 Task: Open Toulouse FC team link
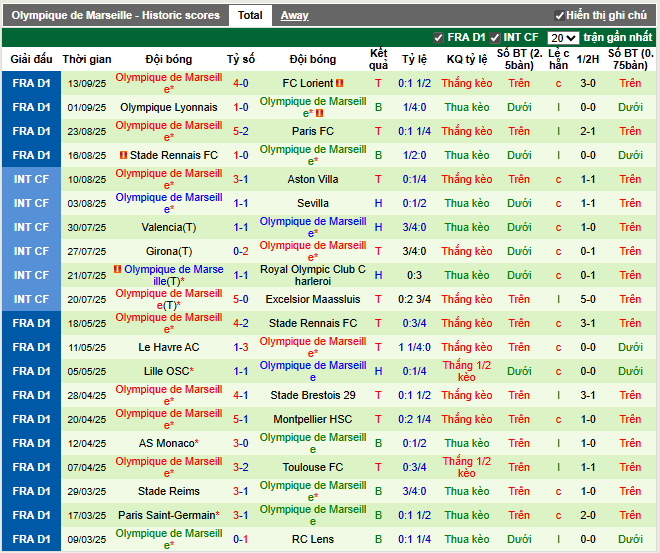click(x=313, y=467)
